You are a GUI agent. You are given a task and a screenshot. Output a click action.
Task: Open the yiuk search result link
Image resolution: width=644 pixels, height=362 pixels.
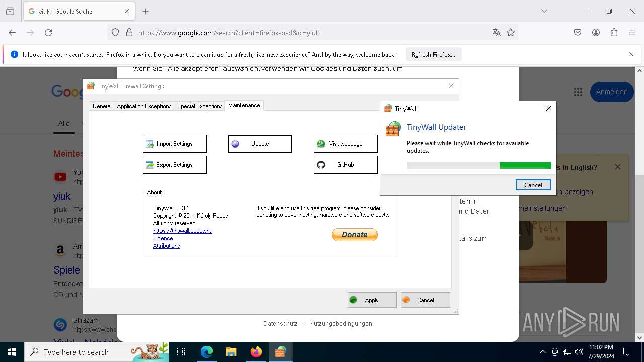click(x=62, y=196)
